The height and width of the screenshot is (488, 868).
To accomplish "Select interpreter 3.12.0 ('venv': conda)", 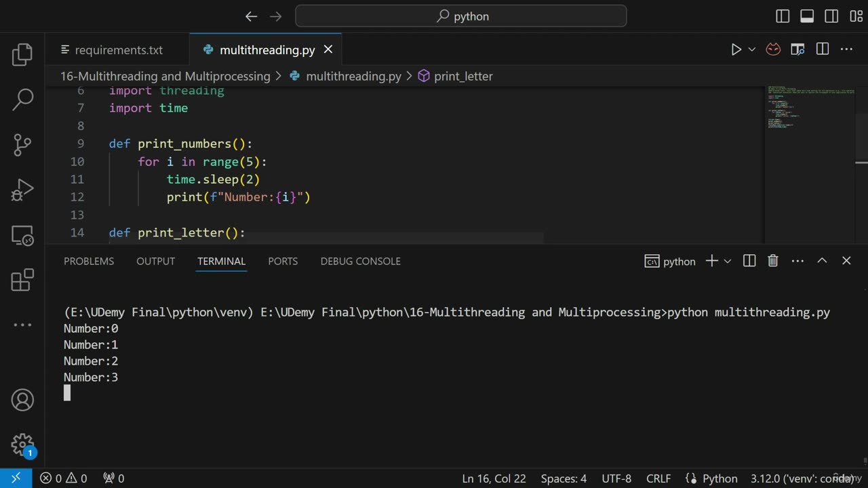I will coord(802,479).
